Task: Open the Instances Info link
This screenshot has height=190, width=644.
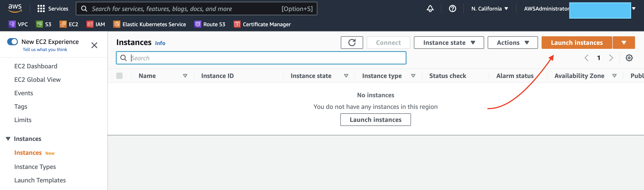Action: click(160, 43)
